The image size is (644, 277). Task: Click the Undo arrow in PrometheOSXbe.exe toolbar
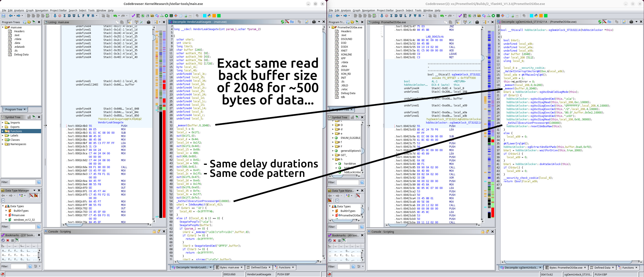click(442, 16)
